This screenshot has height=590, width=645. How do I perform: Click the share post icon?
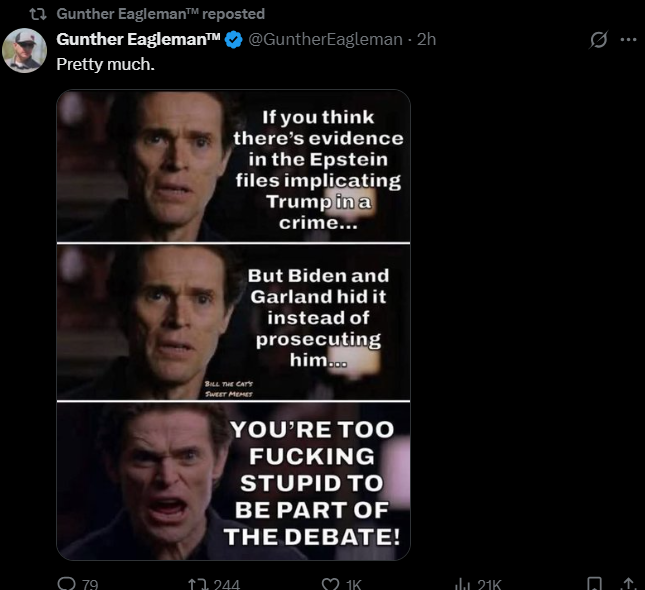tap(628, 584)
